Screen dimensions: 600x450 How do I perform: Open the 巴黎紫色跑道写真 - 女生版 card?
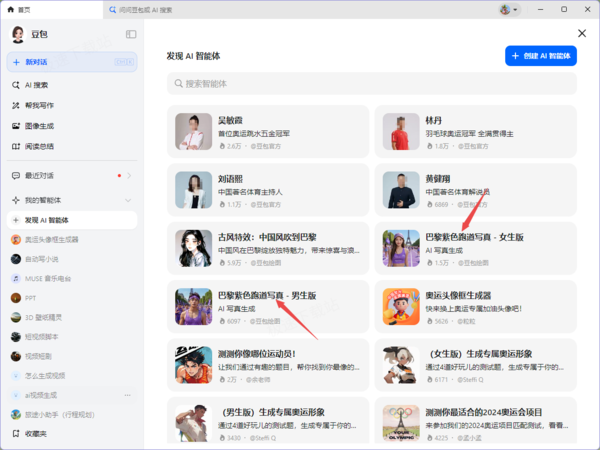pyautogui.click(x=475, y=248)
